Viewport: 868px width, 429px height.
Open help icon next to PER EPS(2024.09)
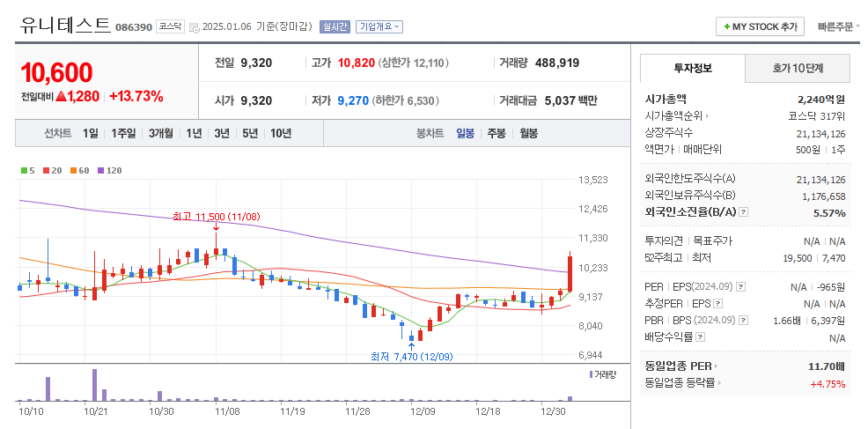(x=740, y=286)
